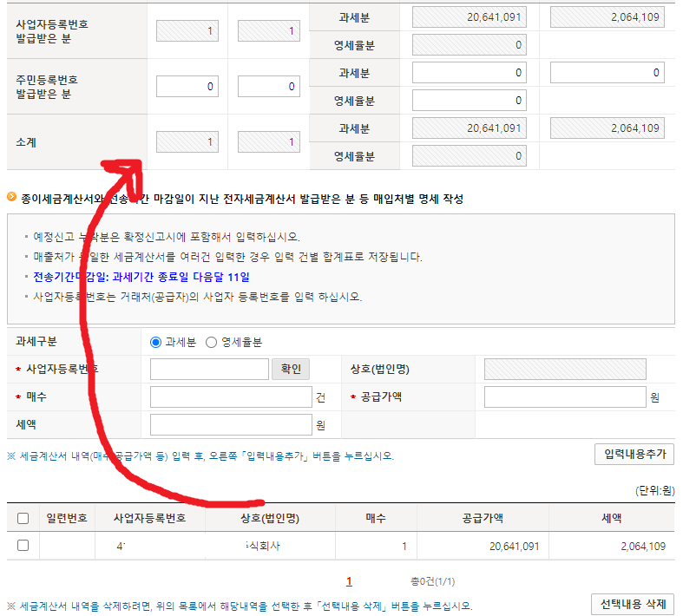Check the select-all checkbox in table header
The width and height of the screenshot is (683, 616).
[23, 519]
